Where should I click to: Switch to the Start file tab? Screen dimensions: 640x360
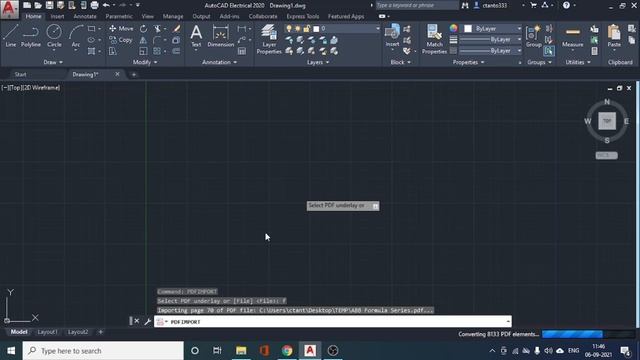coord(20,74)
